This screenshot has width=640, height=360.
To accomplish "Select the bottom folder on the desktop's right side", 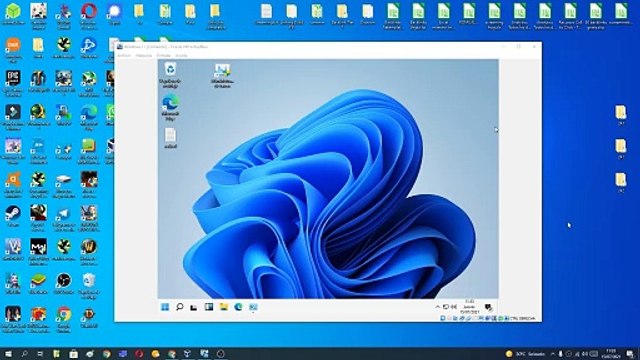I will (x=621, y=182).
